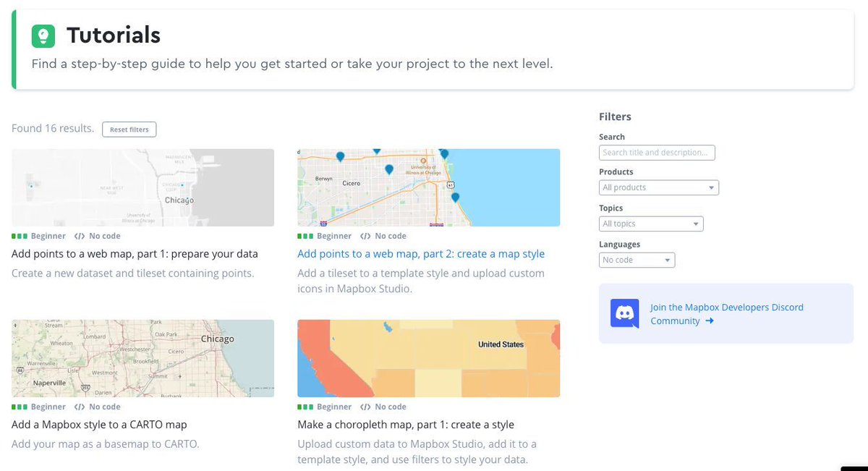Click the Beginner dots on the first tutorial

(x=20, y=235)
